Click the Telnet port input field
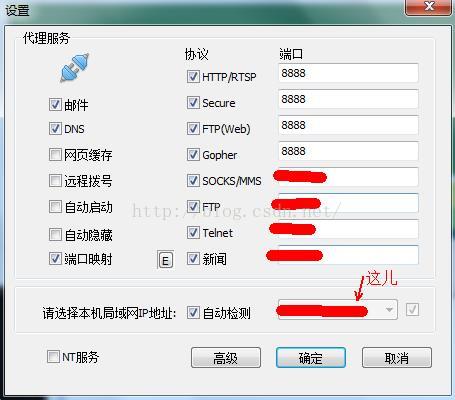Viewport: 455px width, 400px height. (x=348, y=229)
